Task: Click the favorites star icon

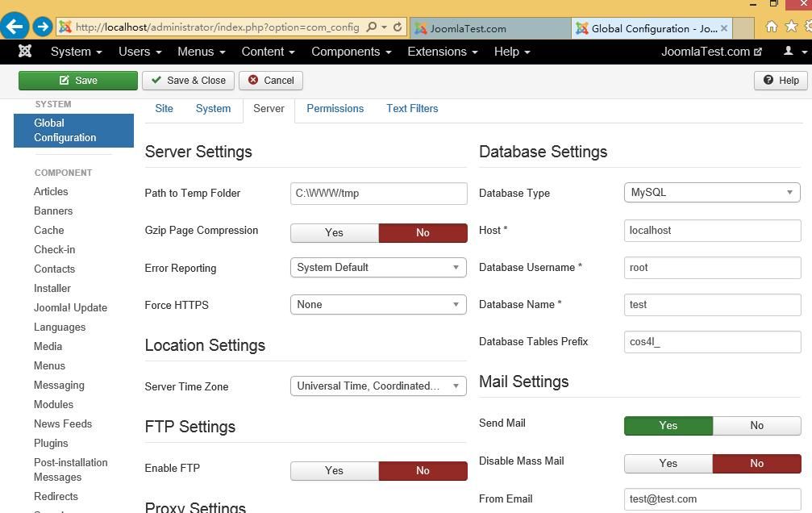Action: tap(791, 26)
